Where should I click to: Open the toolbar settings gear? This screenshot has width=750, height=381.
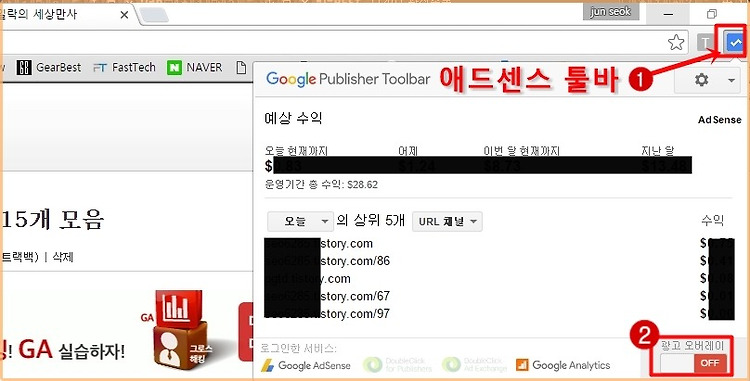point(701,79)
